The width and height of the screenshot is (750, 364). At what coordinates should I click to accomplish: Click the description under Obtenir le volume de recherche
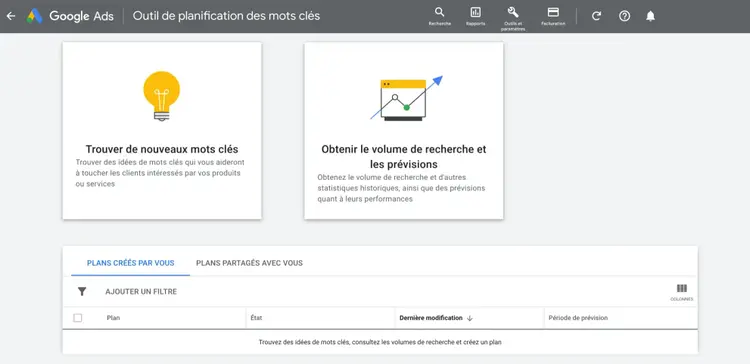pyautogui.click(x=401, y=188)
